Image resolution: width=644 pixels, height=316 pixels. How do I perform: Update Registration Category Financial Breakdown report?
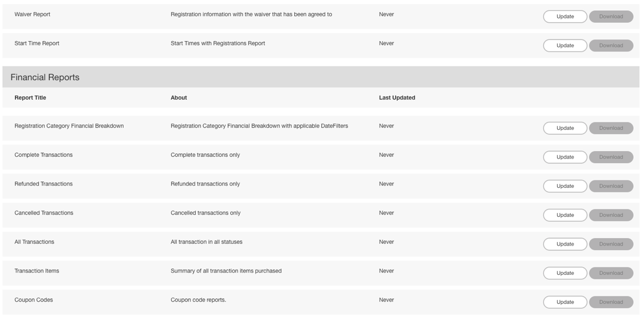565,128
